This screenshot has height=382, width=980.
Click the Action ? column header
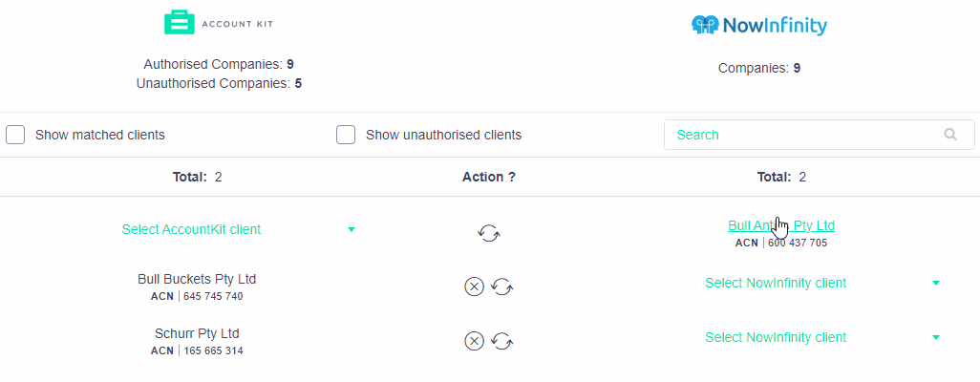pos(489,177)
